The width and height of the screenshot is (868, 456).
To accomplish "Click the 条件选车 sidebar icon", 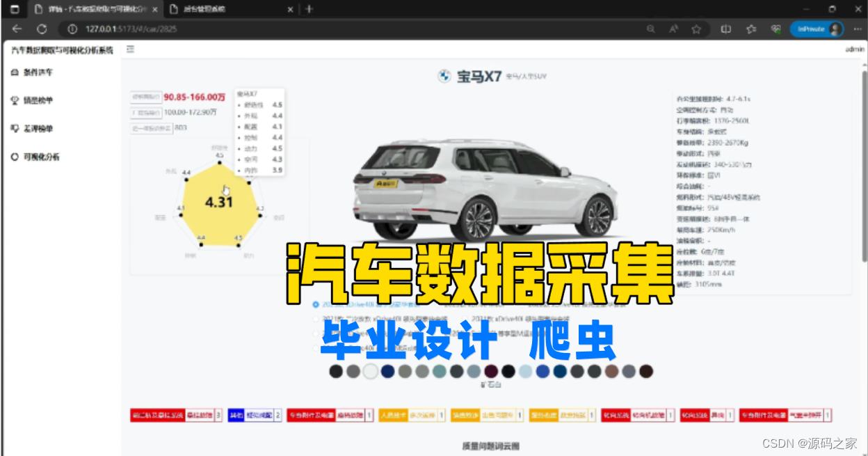I will tap(15, 72).
